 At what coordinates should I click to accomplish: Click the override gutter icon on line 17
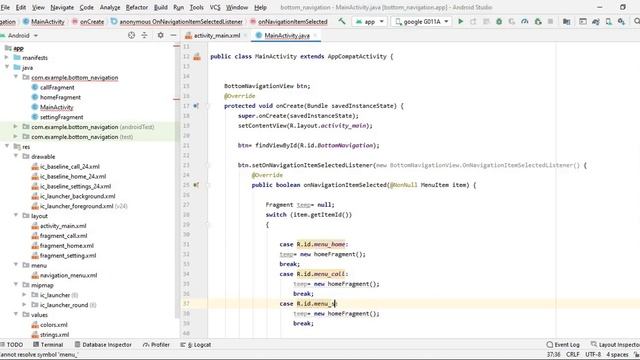click(x=196, y=106)
